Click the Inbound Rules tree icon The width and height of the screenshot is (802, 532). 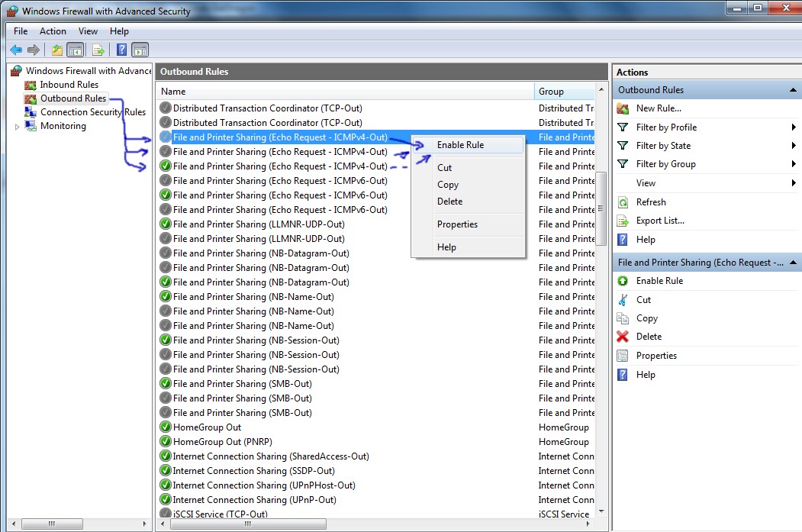coord(31,85)
